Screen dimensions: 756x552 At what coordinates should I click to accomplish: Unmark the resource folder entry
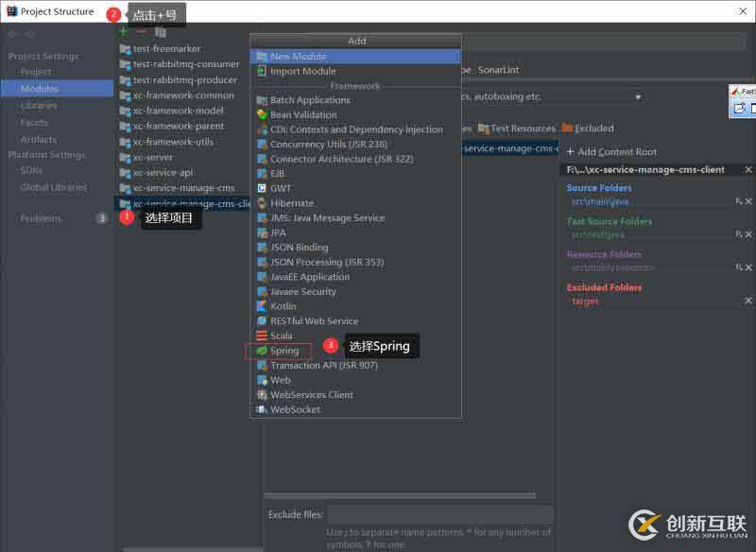click(x=748, y=267)
